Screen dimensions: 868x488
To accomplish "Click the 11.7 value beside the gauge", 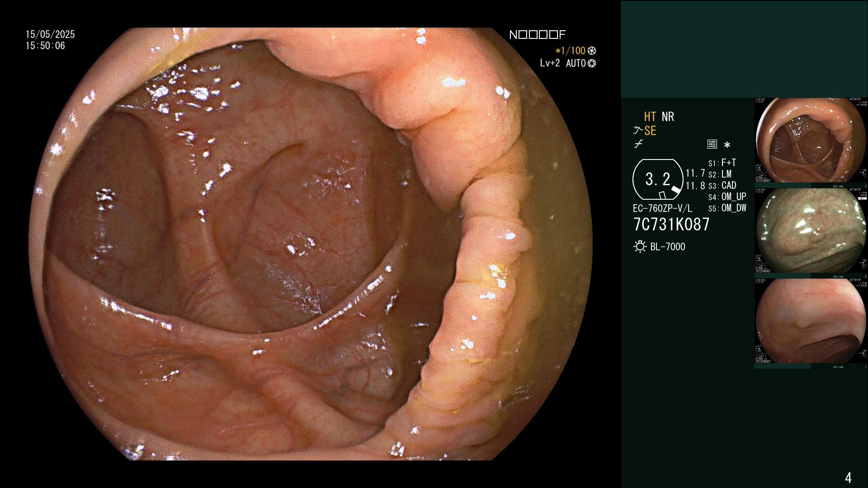I will 695,173.
